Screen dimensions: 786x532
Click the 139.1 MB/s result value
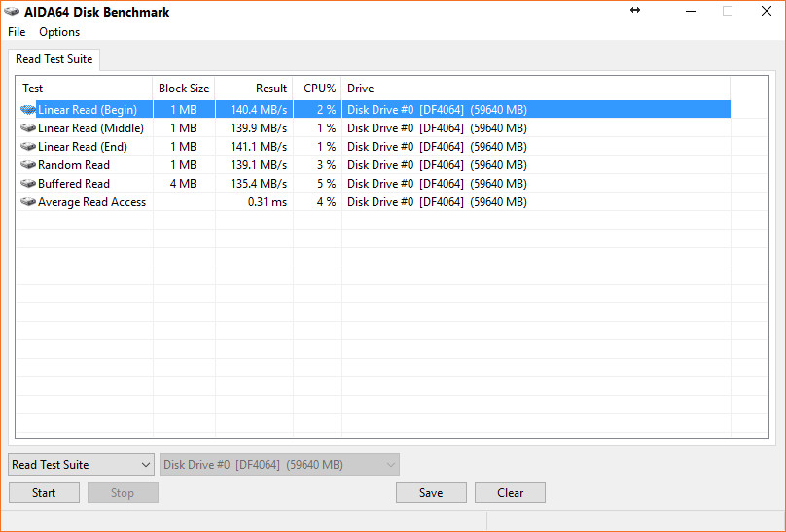point(259,164)
